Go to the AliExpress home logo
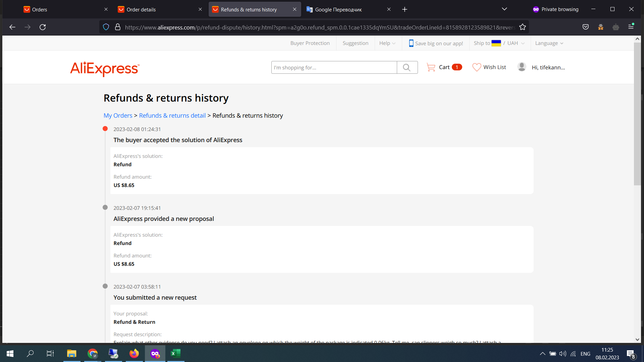644x362 pixels. point(105,68)
